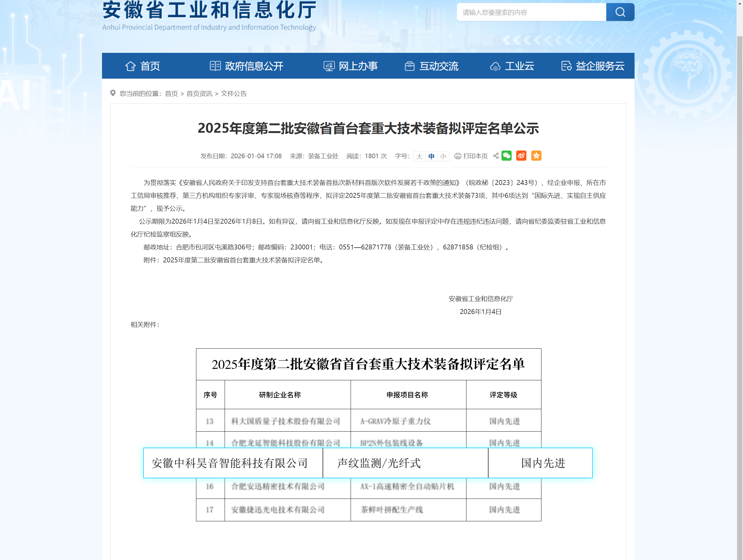
Task: Click the blue search magnifier button
Action: click(620, 12)
